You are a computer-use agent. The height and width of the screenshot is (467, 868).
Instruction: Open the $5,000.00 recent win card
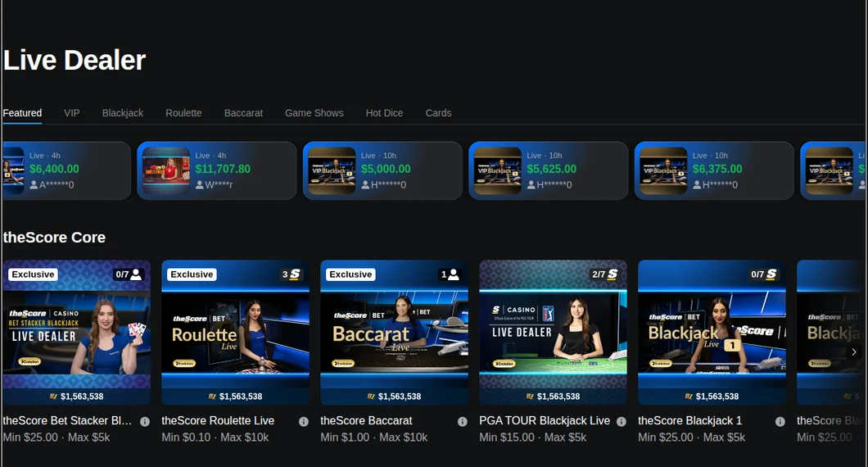click(x=382, y=170)
